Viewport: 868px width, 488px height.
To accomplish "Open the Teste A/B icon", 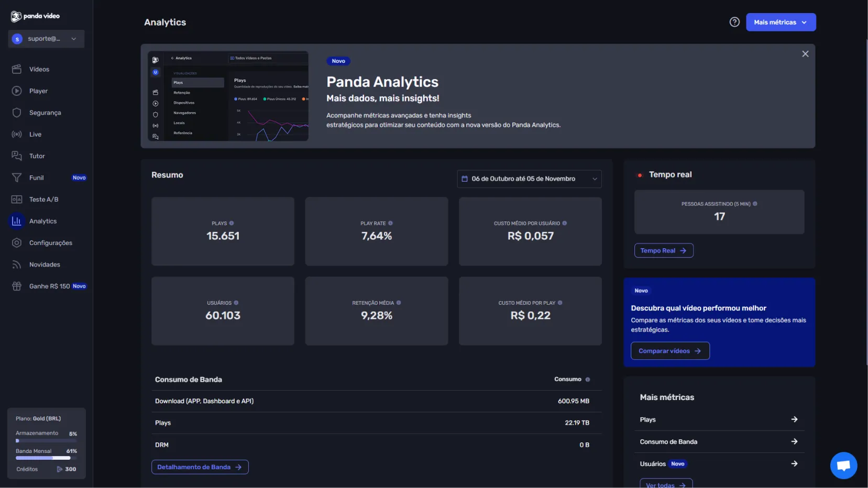I will coord(17,199).
